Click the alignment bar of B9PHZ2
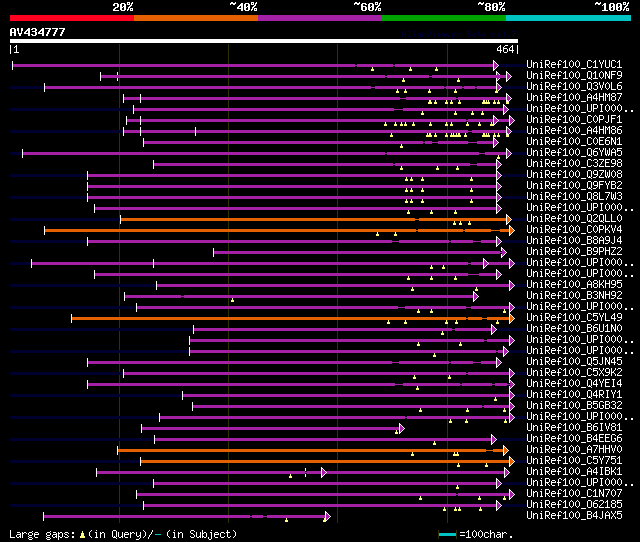This screenshot has height=542, width=640. [360, 253]
